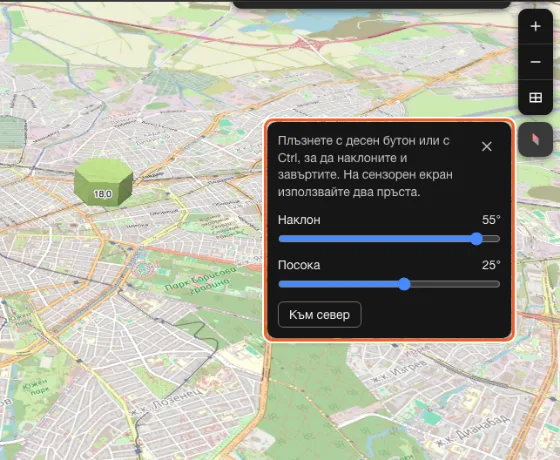Click the 25° bearing value
Image resolution: width=560 pixels, height=460 pixels.
[x=491, y=265]
